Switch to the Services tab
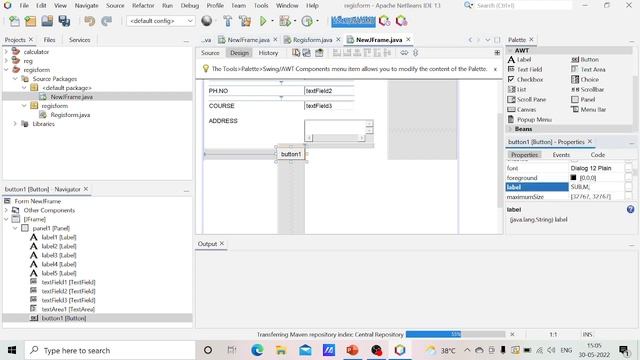 pyautogui.click(x=80, y=40)
